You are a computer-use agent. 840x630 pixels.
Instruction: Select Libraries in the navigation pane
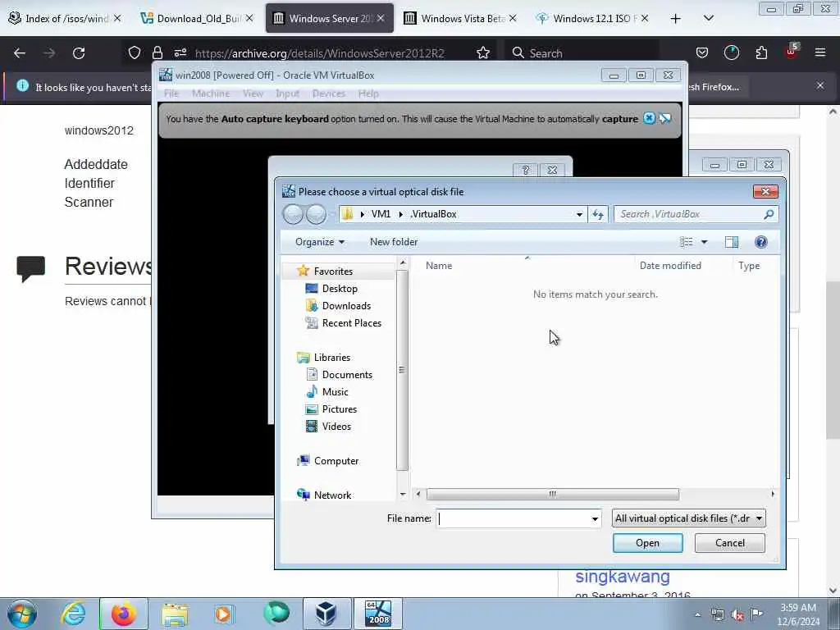[332, 358]
